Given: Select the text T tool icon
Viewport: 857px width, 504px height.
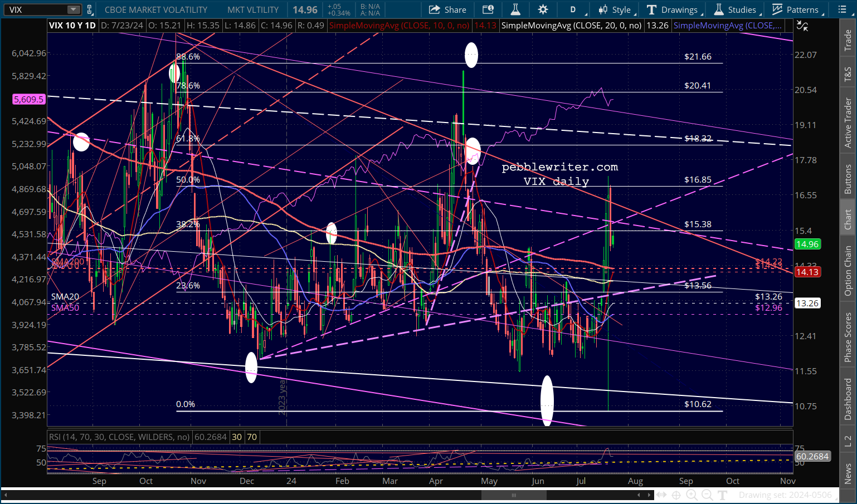Looking at the screenshot, I should click(x=722, y=495).
